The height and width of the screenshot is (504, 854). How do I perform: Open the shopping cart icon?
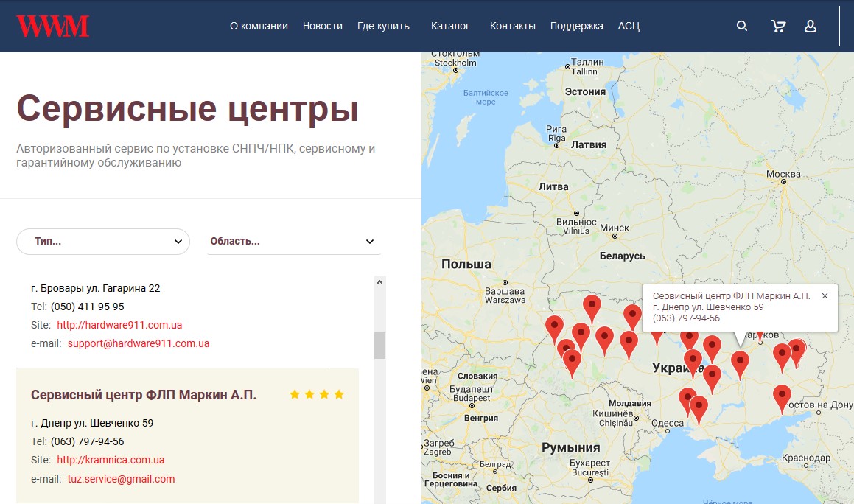point(778,26)
